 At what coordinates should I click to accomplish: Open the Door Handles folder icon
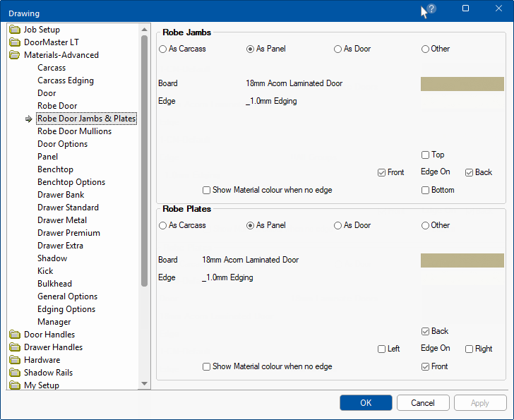pos(15,335)
